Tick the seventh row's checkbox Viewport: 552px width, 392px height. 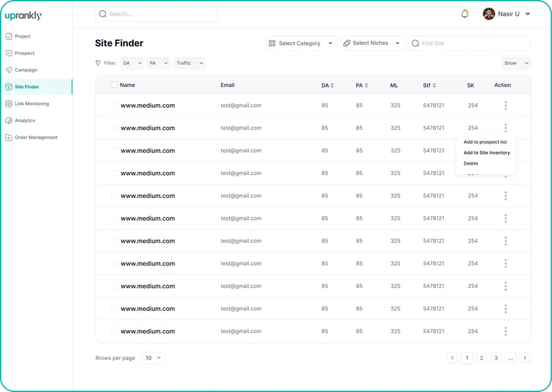tap(114, 241)
